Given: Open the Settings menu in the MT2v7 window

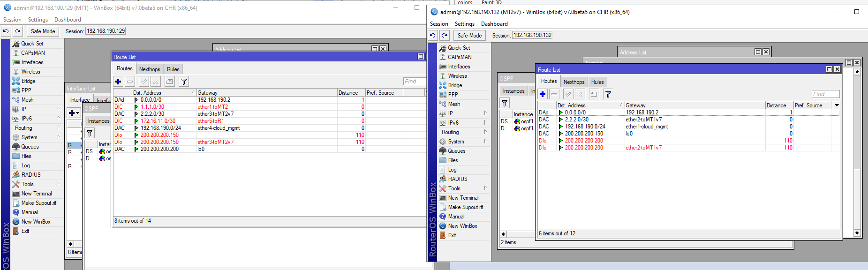Looking at the screenshot, I should tap(464, 24).
